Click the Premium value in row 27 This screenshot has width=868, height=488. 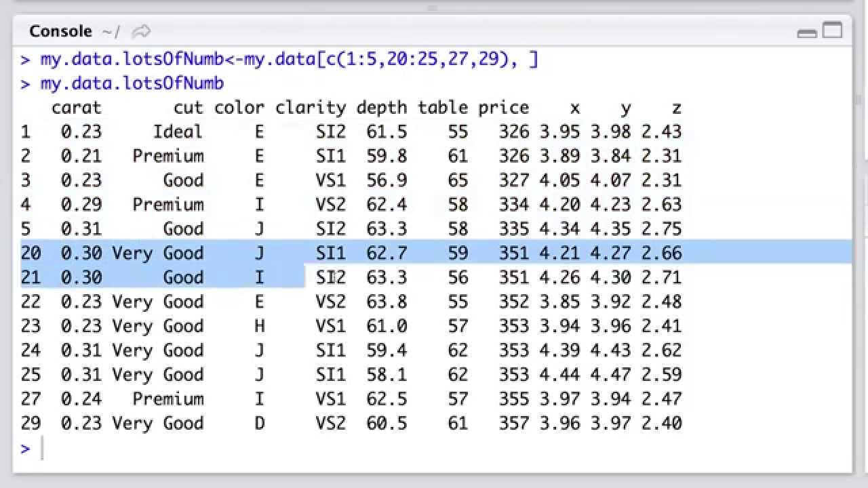click(x=168, y=399)
